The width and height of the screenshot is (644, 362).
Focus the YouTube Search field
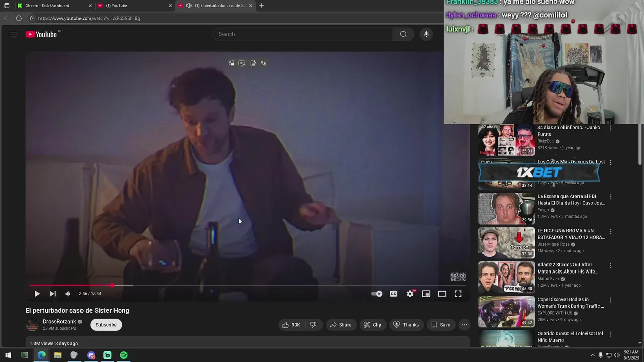point(303,34)
